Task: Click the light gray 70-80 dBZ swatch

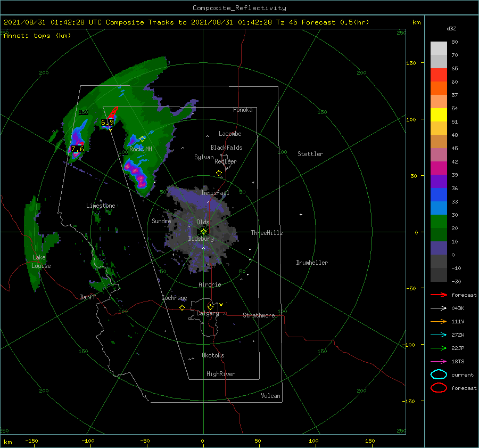Action: click(439, 48)
